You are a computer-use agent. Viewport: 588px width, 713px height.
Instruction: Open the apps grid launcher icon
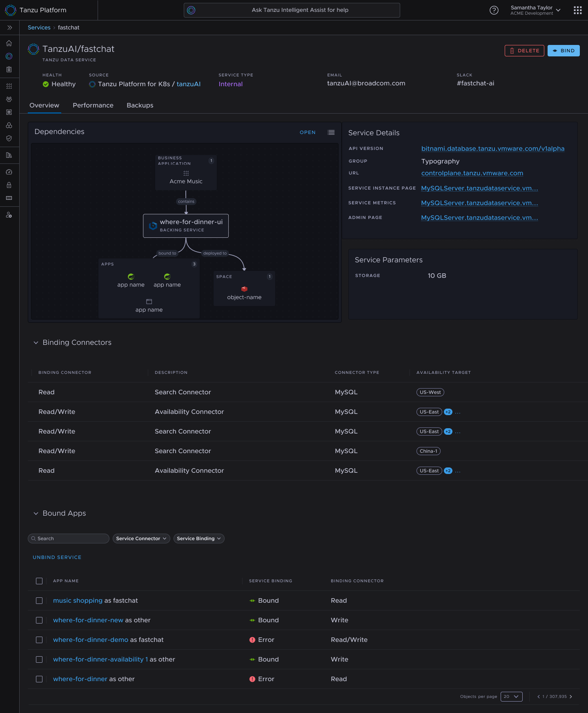pos(577,10)
